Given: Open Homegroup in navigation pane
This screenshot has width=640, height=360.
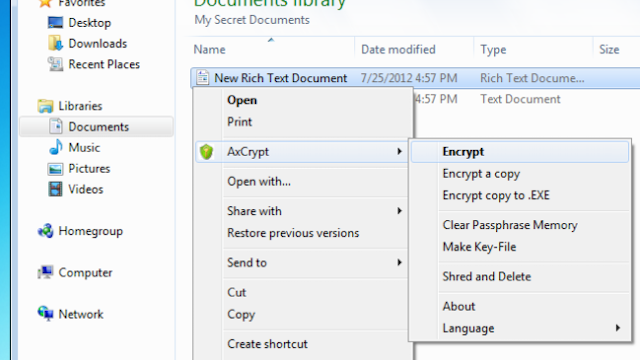Looking at the screenshot, I should click(x=90, y=231).
